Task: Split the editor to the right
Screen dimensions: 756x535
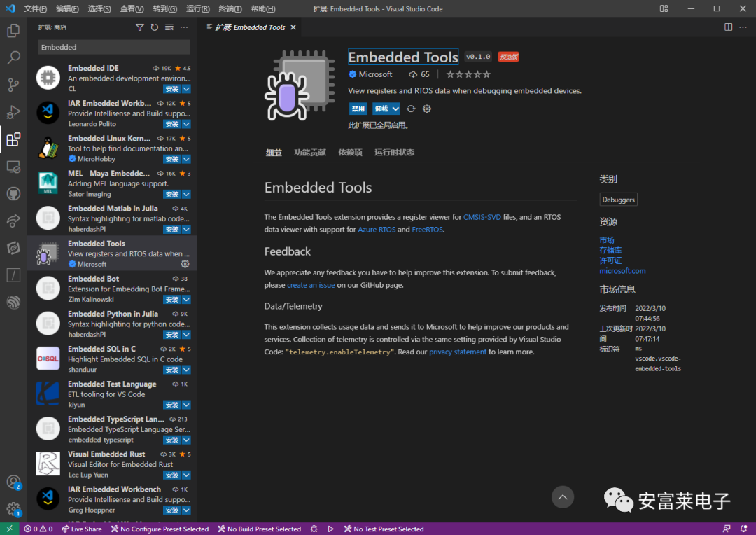Action: coord(729,27)
